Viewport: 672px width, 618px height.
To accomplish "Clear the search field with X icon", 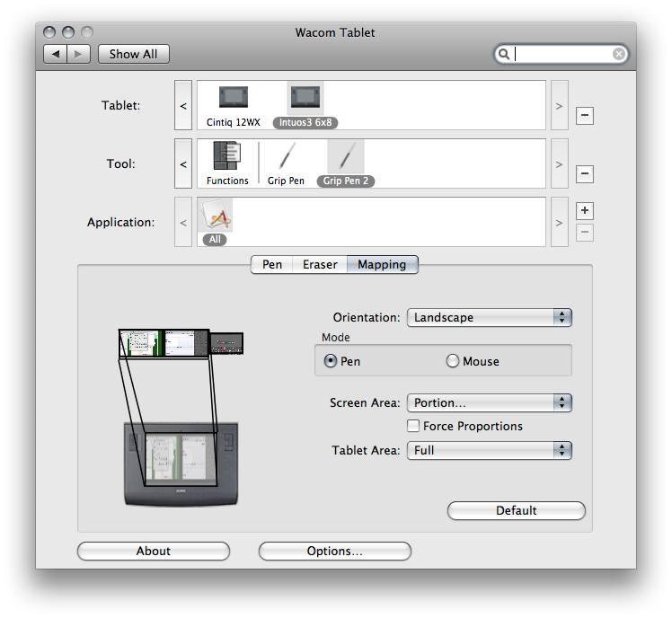I will tap(618, 54).
